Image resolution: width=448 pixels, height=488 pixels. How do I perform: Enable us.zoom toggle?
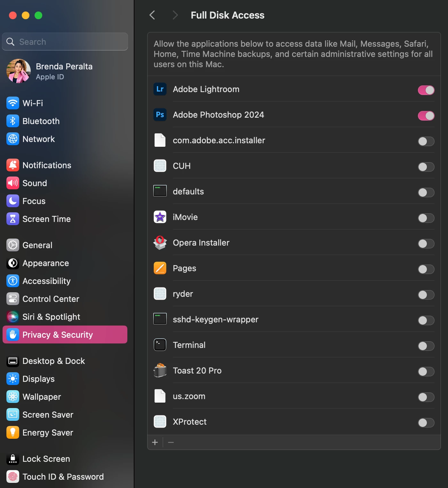pyautogui.click(x=426, y=397)
